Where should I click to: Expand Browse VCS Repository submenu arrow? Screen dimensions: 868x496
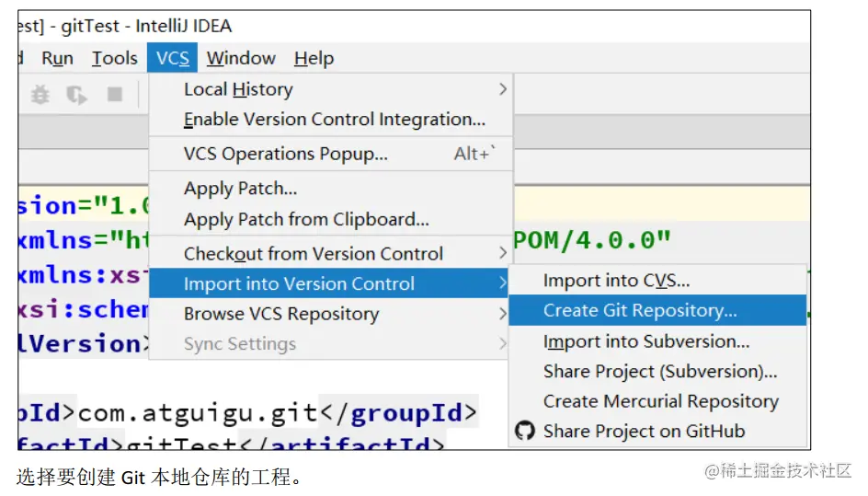[x=502, y=314]
